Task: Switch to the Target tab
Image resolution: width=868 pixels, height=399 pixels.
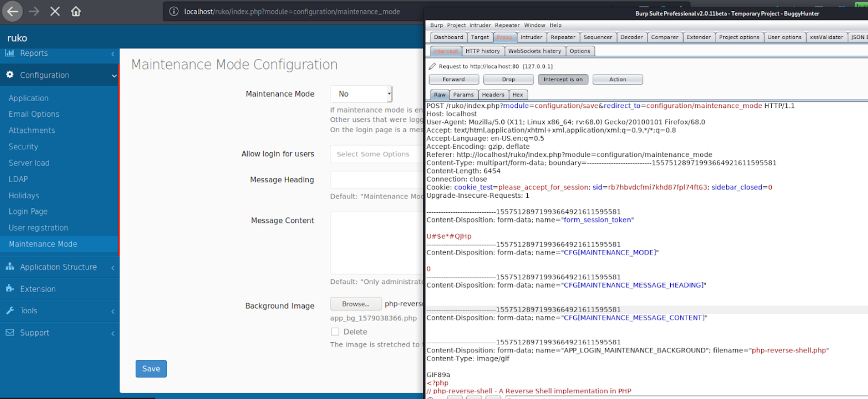Action: (x=480, y=37)
